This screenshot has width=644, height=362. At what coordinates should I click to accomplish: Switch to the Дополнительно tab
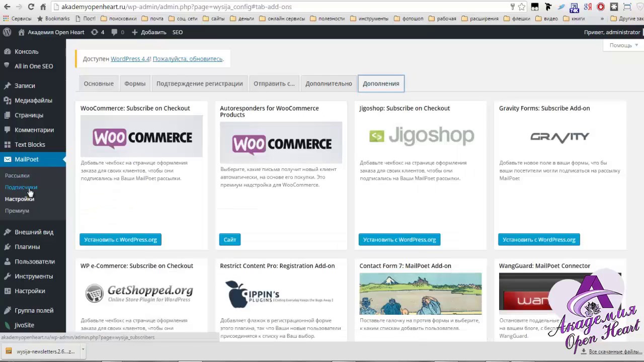pos(329,83)
